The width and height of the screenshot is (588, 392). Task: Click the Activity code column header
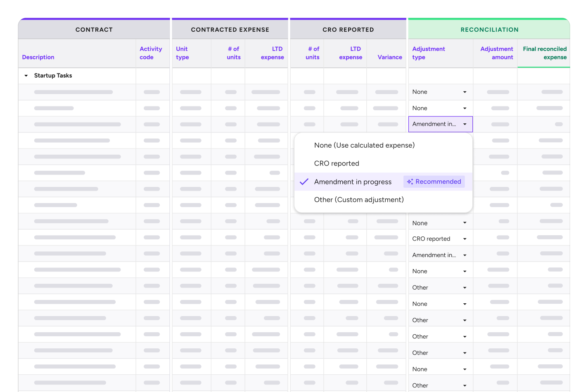pos(151,53)
